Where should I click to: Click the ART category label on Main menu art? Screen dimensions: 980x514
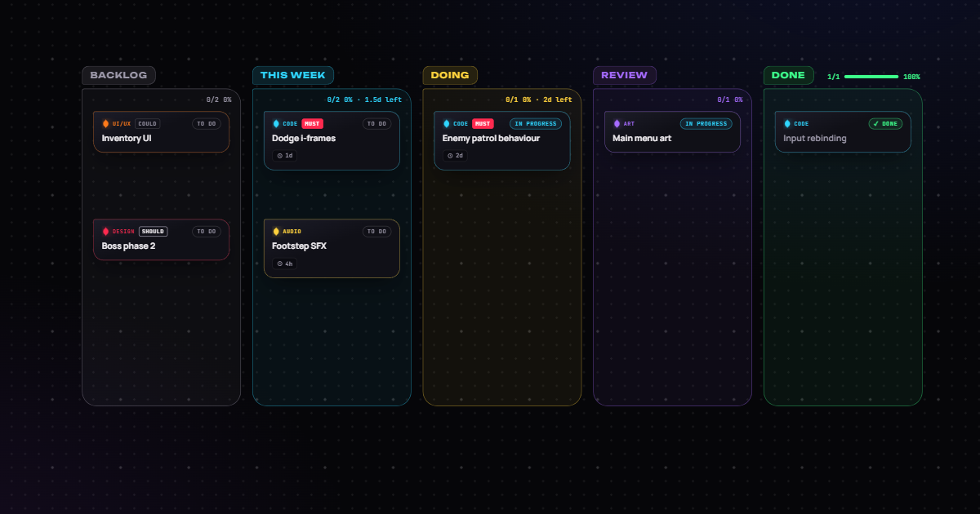629,124
